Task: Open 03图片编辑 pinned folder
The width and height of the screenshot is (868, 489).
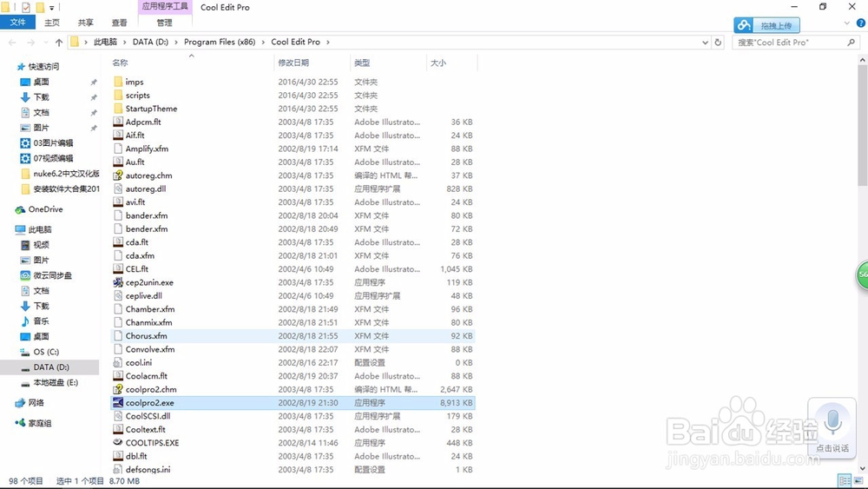Action: pos(53,143)
